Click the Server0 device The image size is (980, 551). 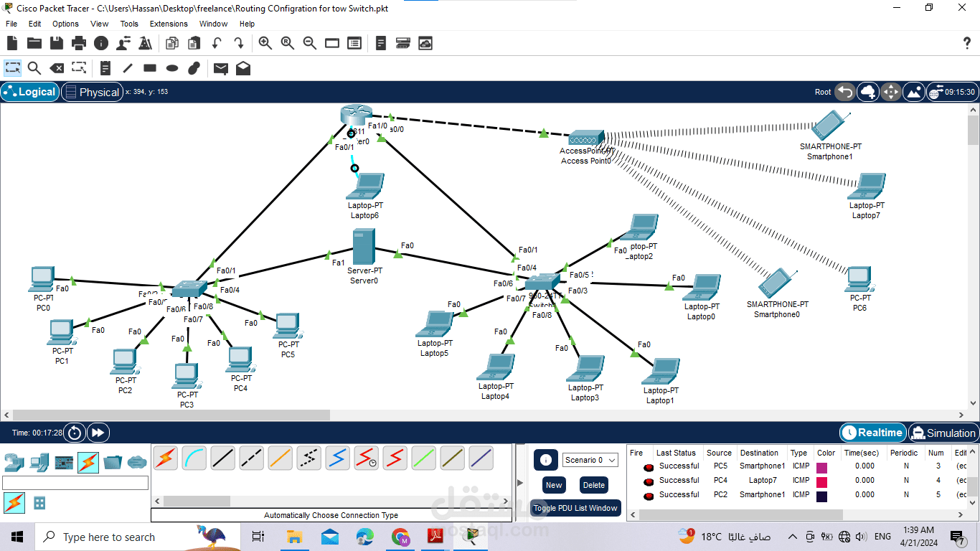pos(364,248)
